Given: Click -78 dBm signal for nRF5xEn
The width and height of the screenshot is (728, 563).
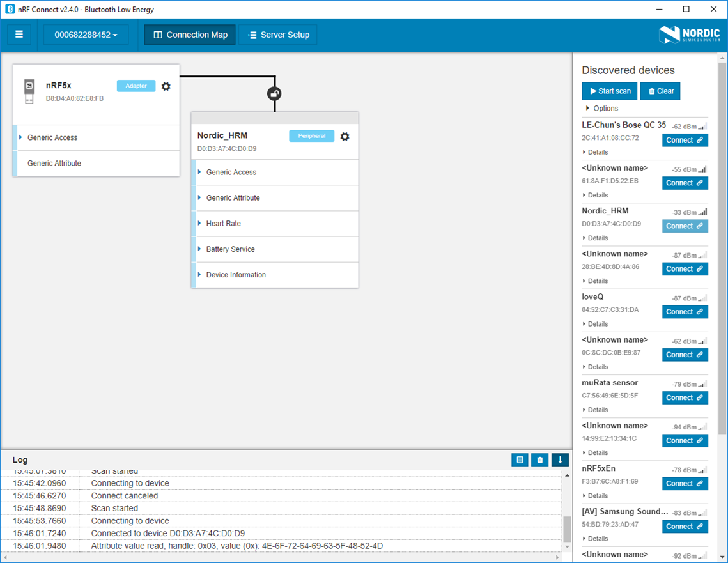Looking at the screenshot, I should pos(689,470).
